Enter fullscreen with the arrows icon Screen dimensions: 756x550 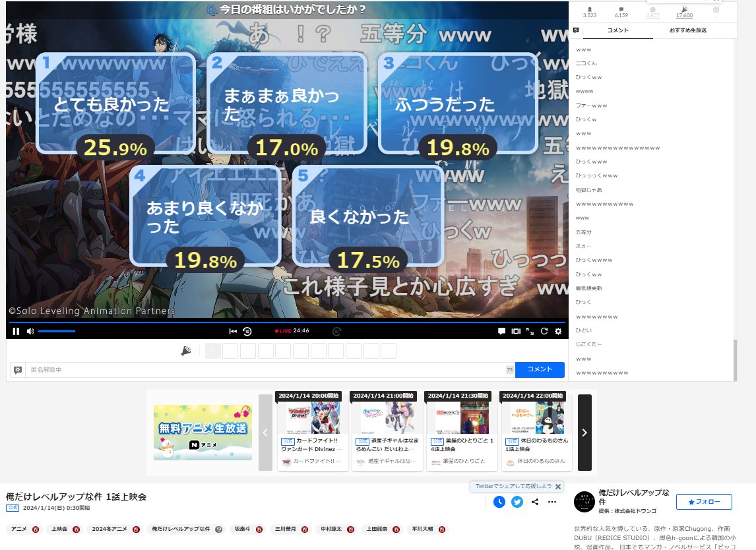point(530,331)
